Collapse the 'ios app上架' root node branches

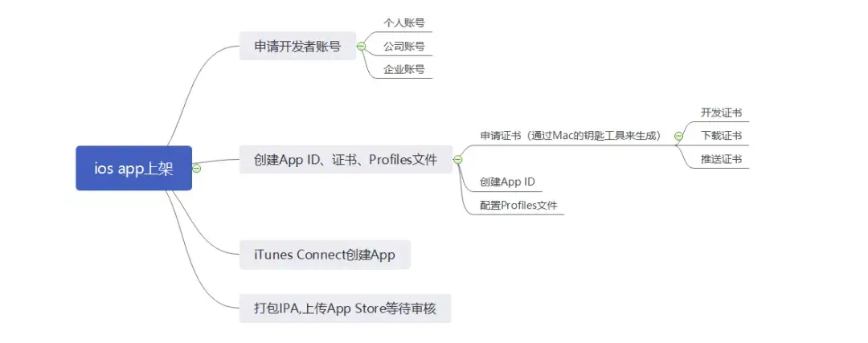coord(197,168)
